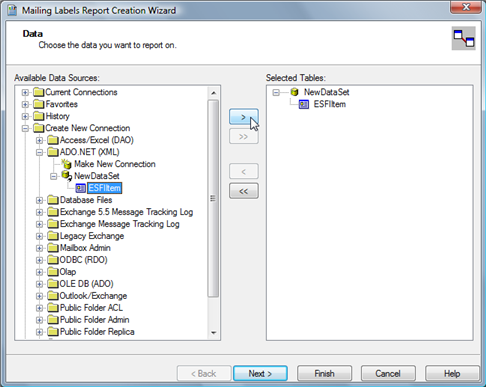Click the Mailbox Admin folder icon
Screen dimensions: 486x387
pos(53,248)
